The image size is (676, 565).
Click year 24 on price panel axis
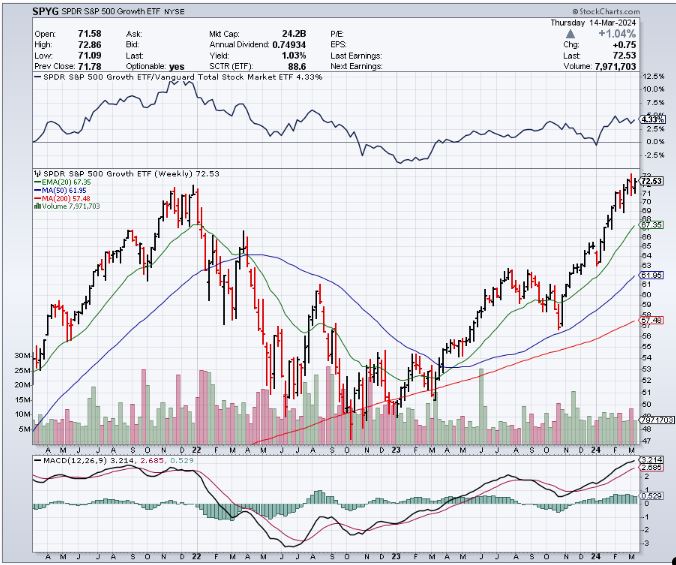pos(598,449)
